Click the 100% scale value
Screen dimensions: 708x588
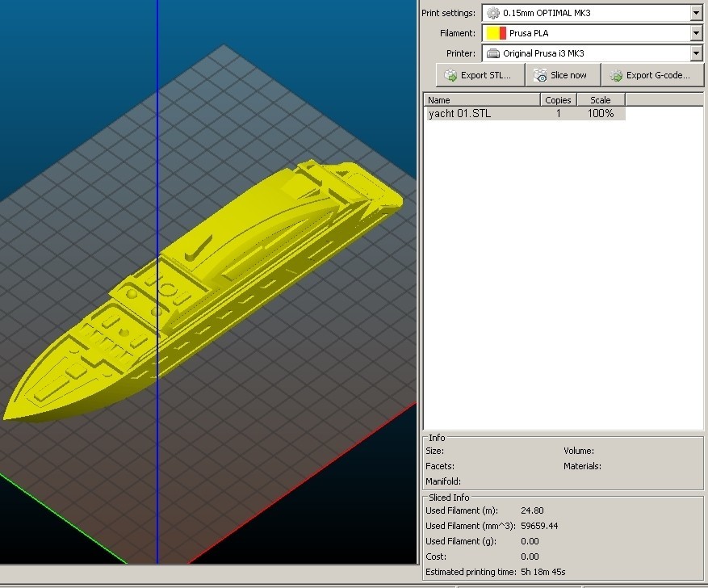[600, 114]
